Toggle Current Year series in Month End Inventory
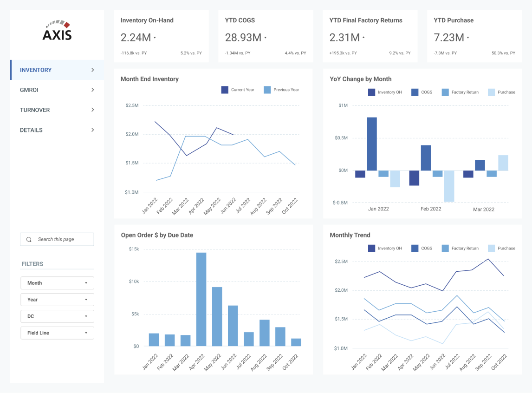The width and height of the screenshot is (532, 393). point(238,90)
